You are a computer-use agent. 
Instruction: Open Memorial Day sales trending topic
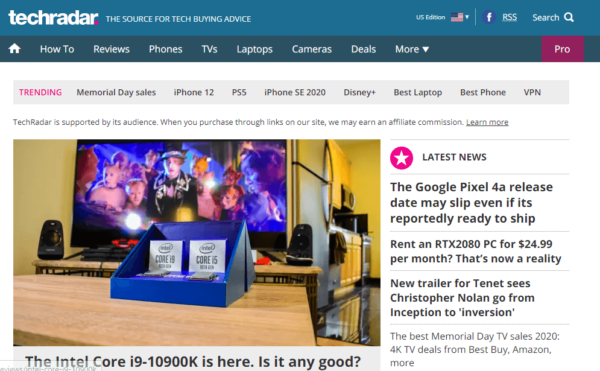tap(116, 92)
